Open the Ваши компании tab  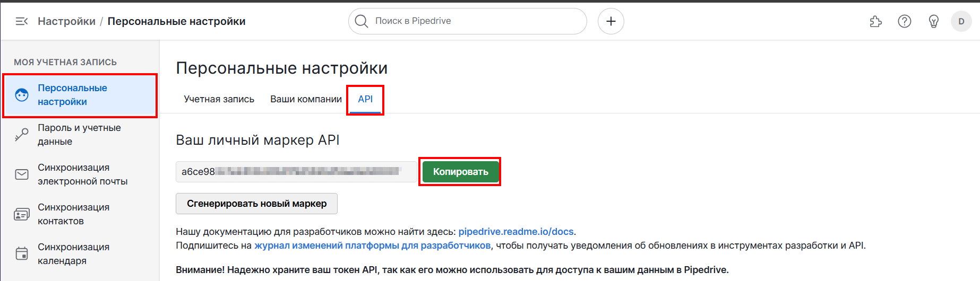[x=306, y=99]
